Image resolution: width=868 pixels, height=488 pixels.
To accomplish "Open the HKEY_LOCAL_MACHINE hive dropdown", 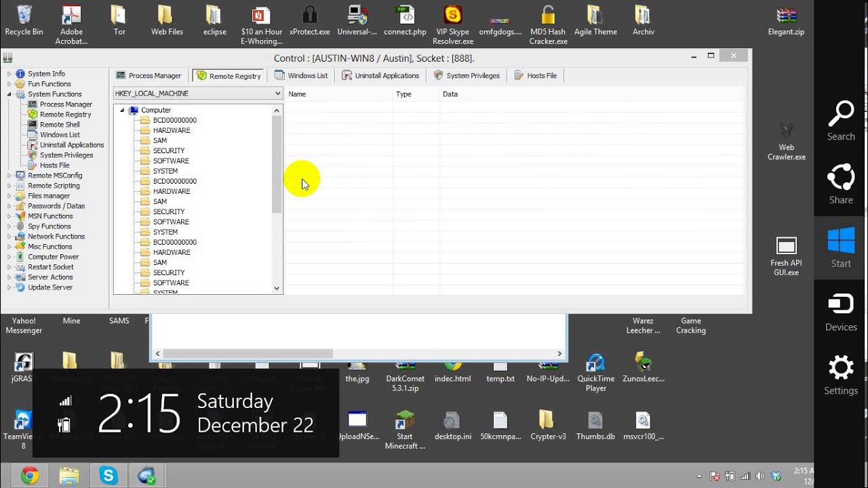I will tap(197, 94).
